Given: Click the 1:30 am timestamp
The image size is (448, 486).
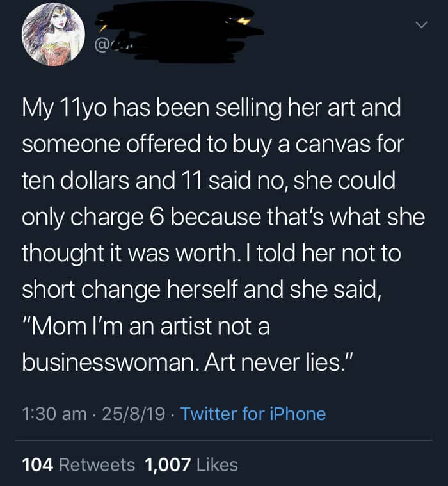Looking at the screenshot, I should pos(54,414).
